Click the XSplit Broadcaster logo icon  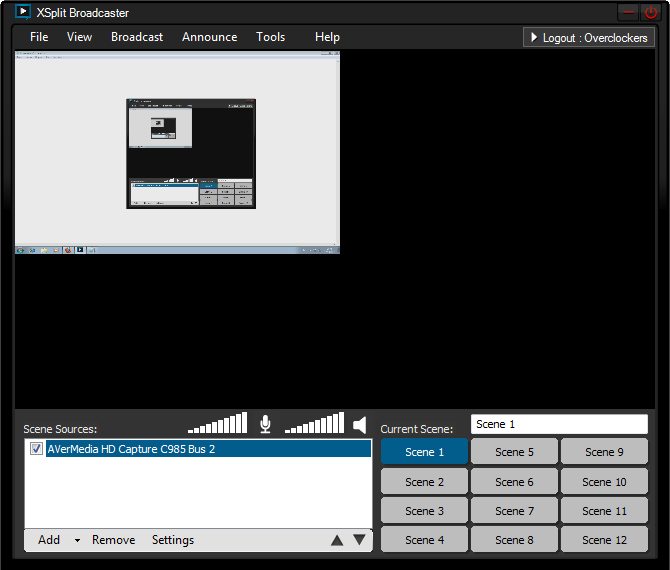(x=22, y=12)
